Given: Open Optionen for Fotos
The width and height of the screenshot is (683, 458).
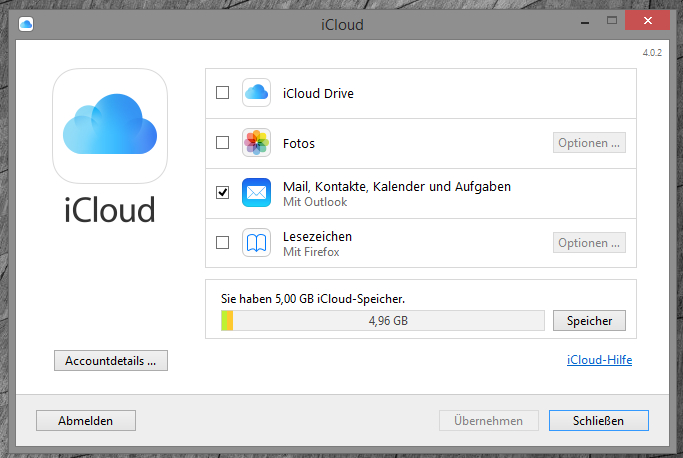Looking at the screenshot, I should [589, 142].
